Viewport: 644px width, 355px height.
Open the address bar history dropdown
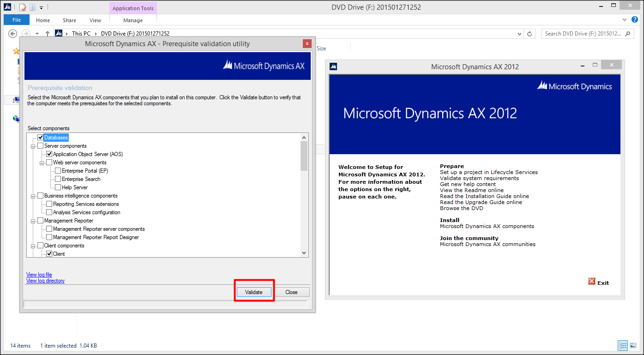520,34
